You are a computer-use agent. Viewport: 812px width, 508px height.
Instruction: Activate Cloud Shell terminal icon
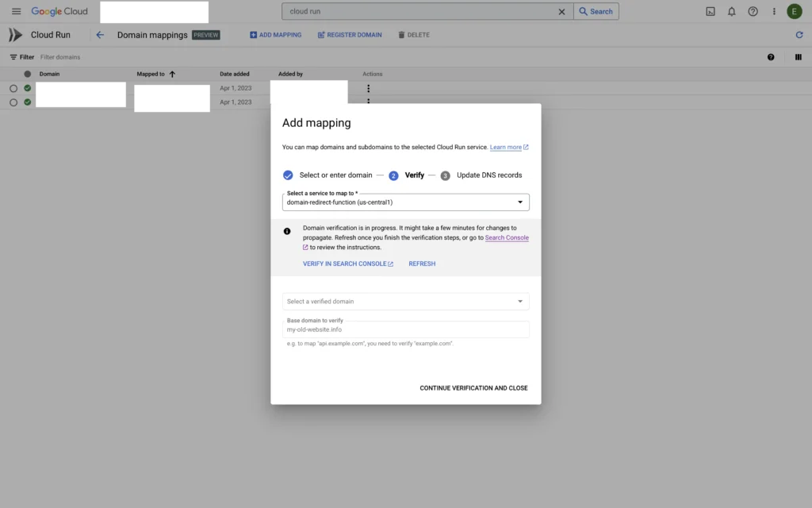710,11
